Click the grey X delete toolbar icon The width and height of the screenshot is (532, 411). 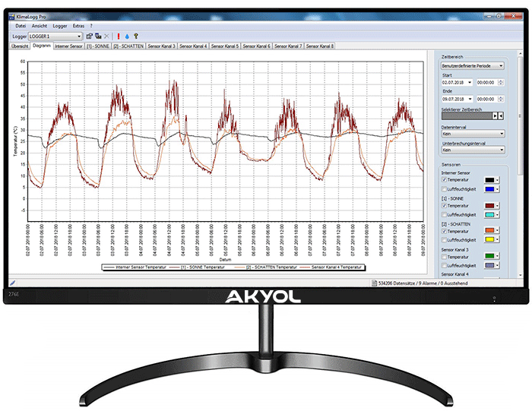pyautogui.click(x=106, y=36)
